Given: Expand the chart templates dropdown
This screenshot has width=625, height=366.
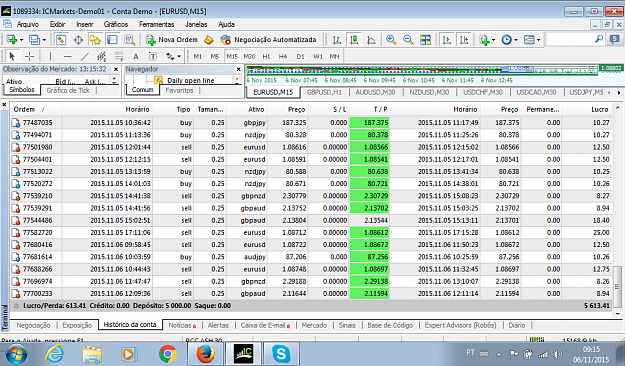Looking at the screenshot, I should (539, 40).
